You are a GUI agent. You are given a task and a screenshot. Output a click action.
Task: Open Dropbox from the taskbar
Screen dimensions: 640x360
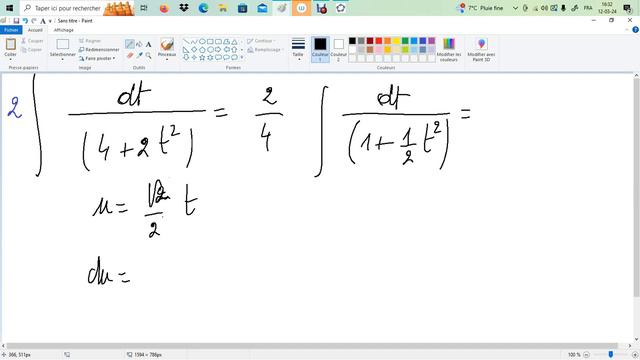(x=184, y=8)
